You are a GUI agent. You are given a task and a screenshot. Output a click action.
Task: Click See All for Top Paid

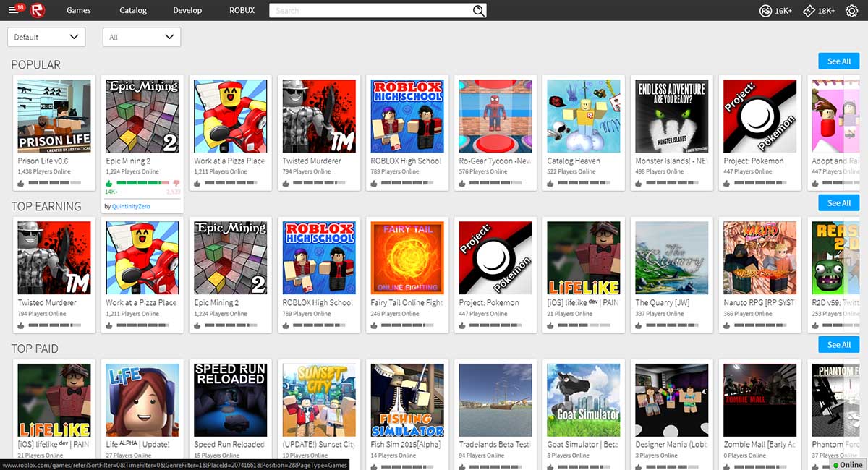839,344
